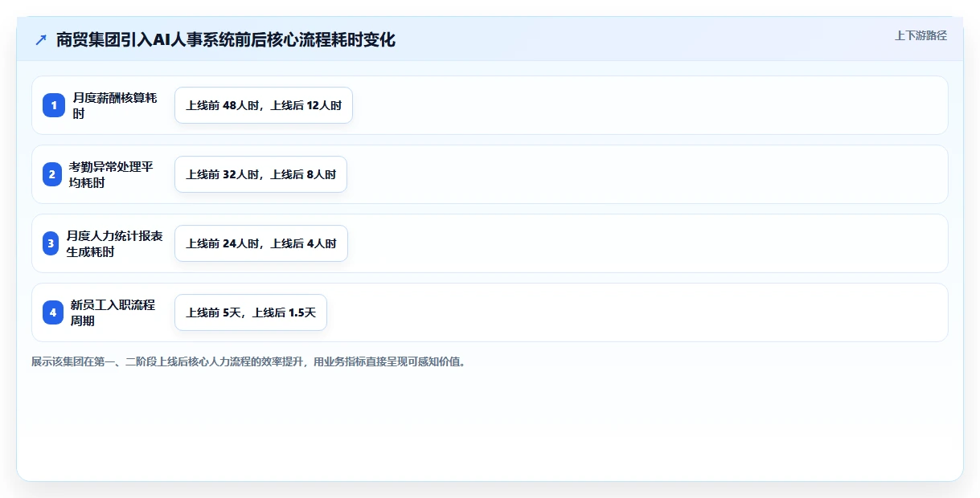Screen dimensions: 980x498
Task: Click the footnote text starting with 展示该集团
Action: pyautogui.click(x=248, y=361)
